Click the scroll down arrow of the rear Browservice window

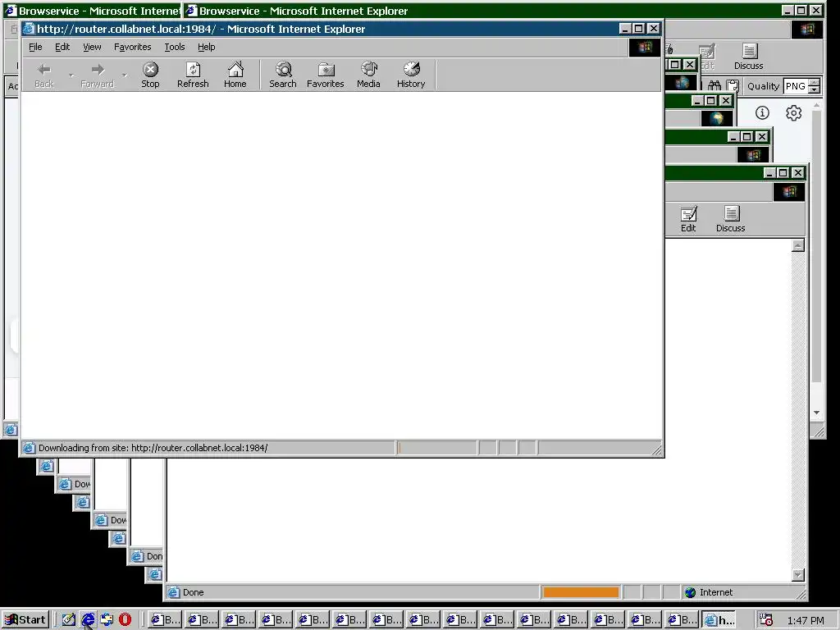coord(816,413)
